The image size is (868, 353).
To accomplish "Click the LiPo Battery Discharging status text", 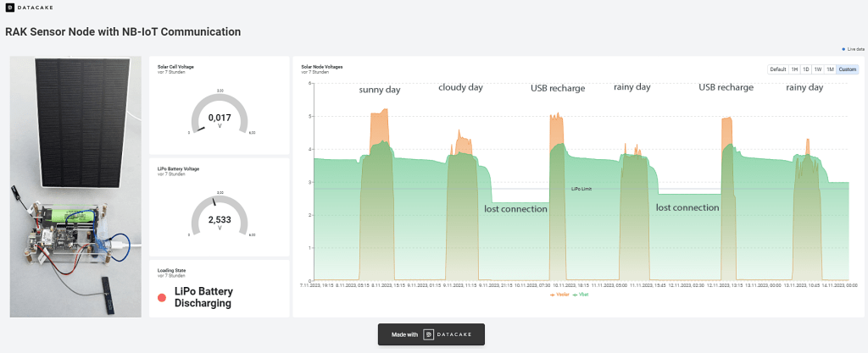I will point(203,297).
